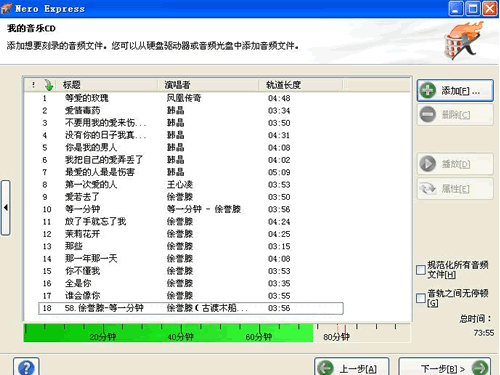Click the green back arrow icon
The image size is (500, 375).
point(325,368)
